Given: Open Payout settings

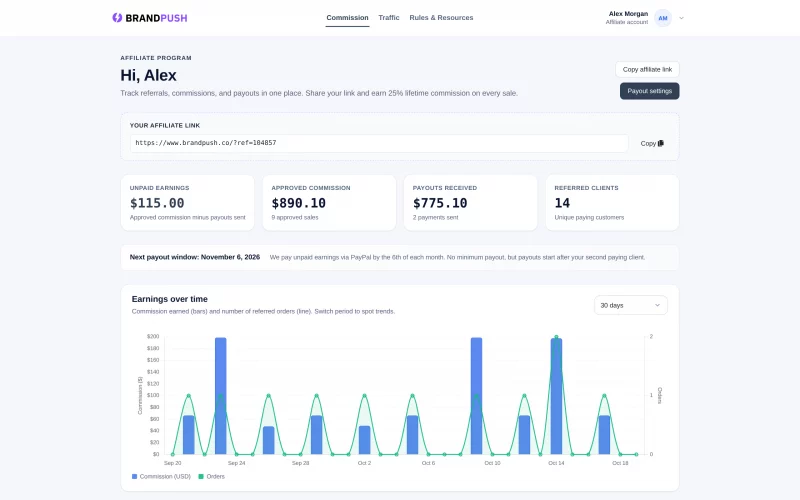Looking at the screenshot, I should 649,91.
